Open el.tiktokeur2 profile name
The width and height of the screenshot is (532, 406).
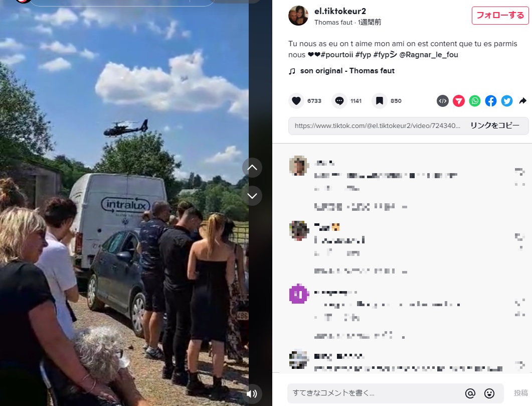(340, 11)
